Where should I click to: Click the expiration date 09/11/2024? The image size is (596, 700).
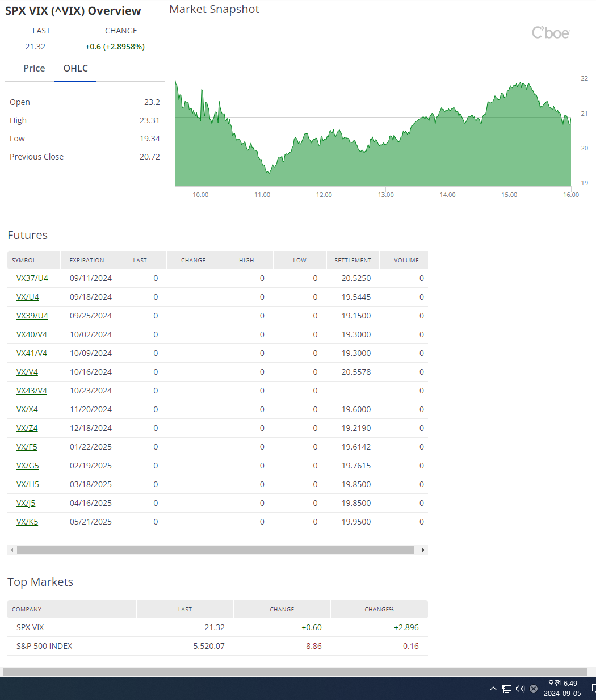91,278
